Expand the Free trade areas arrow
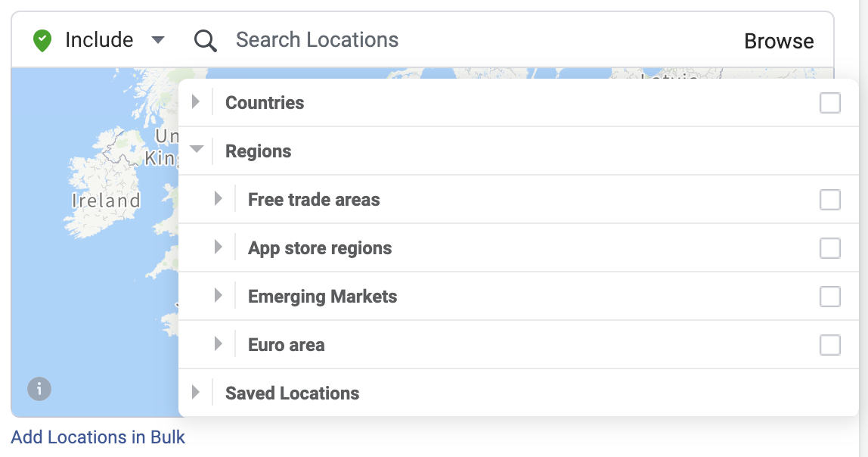 (219, 199)
